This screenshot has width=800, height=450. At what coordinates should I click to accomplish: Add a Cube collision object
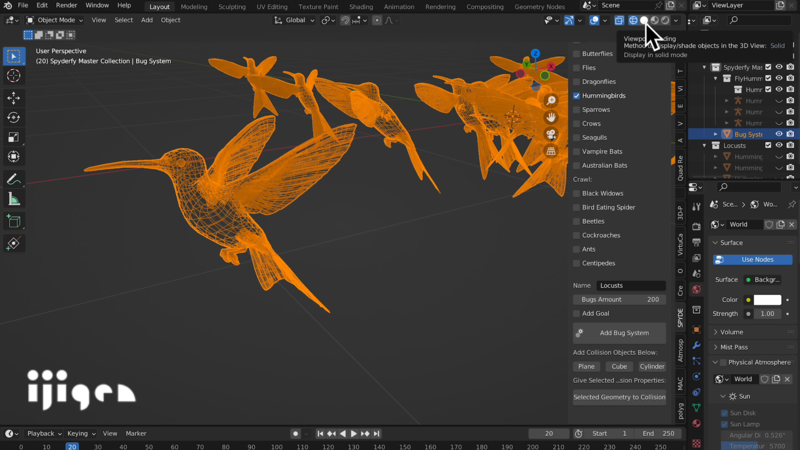coord(619,366)
